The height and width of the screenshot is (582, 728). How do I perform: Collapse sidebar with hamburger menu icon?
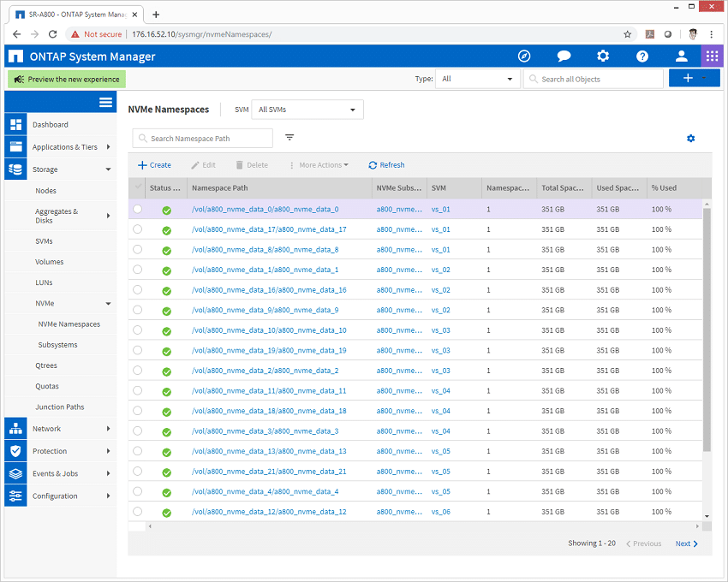pyautogui.click(x=106, y=102)
